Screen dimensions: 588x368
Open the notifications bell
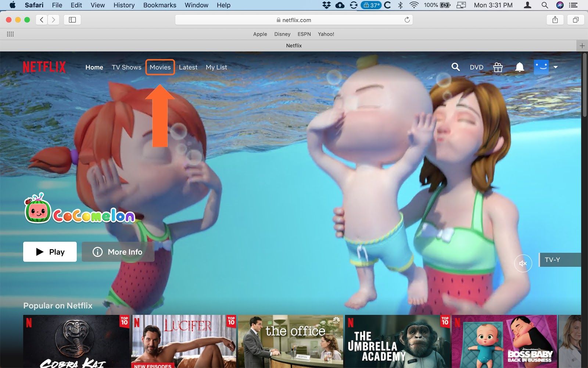point(519,67)
